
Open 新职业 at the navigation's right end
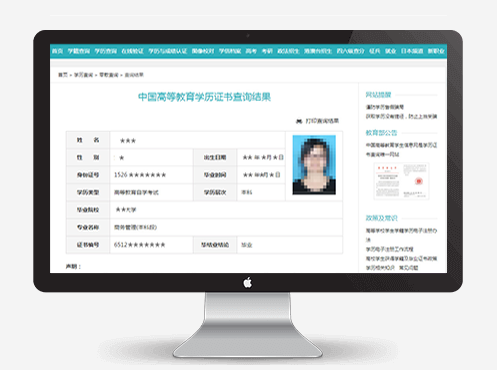(x=436, y=51)
